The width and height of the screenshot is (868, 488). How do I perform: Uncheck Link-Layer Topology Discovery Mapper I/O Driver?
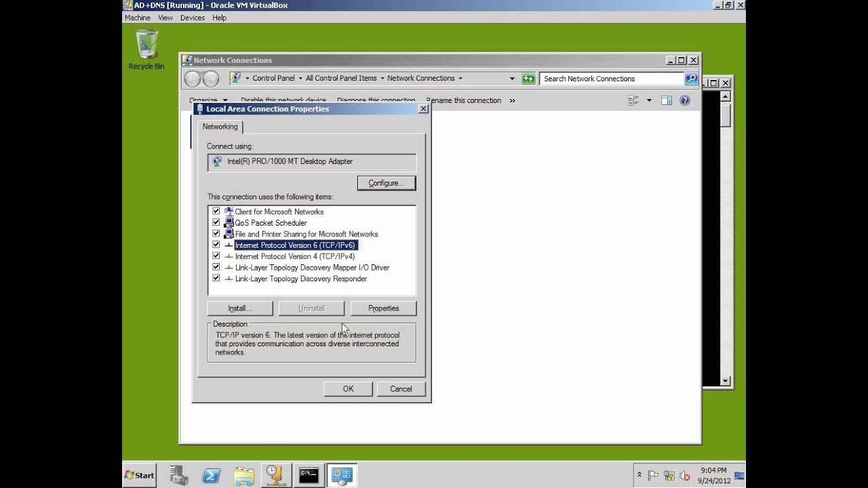coord(216,267)
